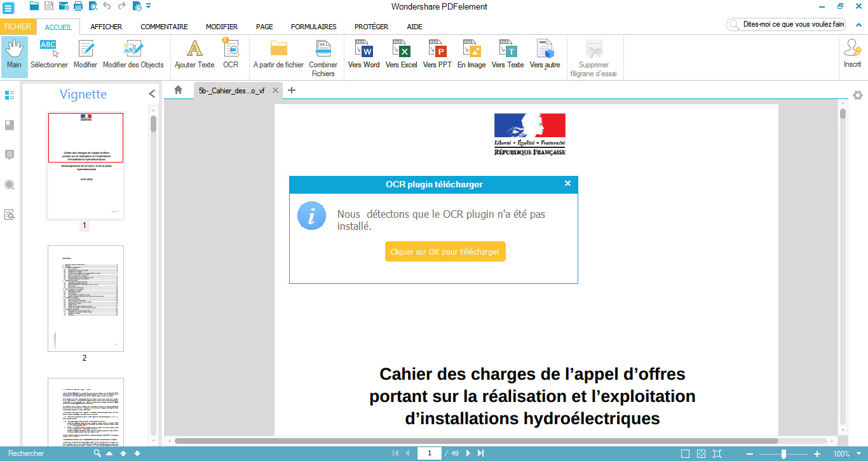The width and height of the screenshot is (868, 461).
Task: Click the Rechercher search field
Action: click(x=48, y=453)
